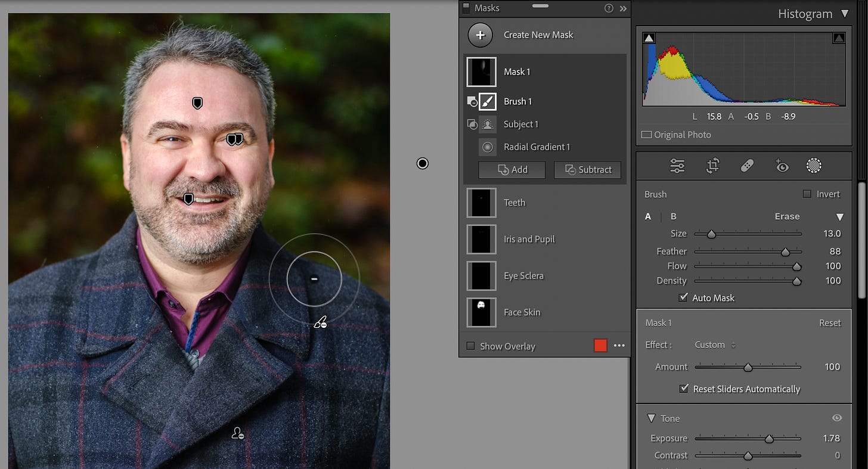Select the Crop Overlay tool

coord(712,166)
